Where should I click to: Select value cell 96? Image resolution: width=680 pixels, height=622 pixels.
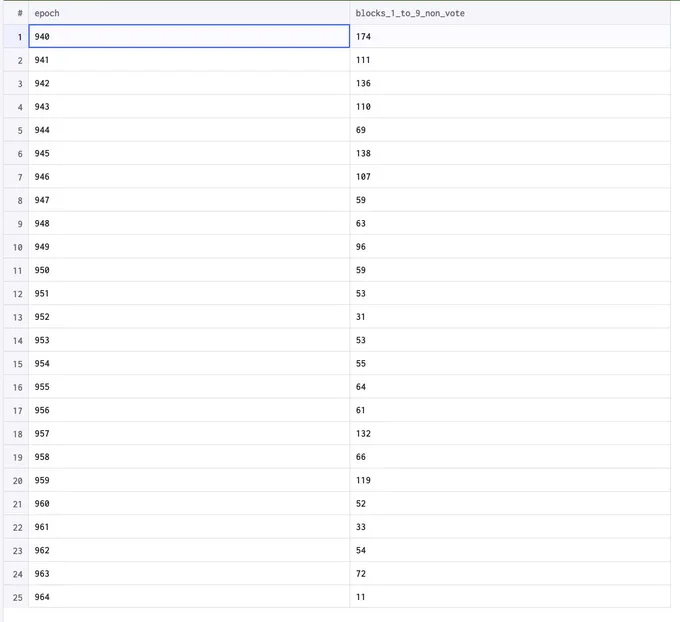(x=510, y=247)
